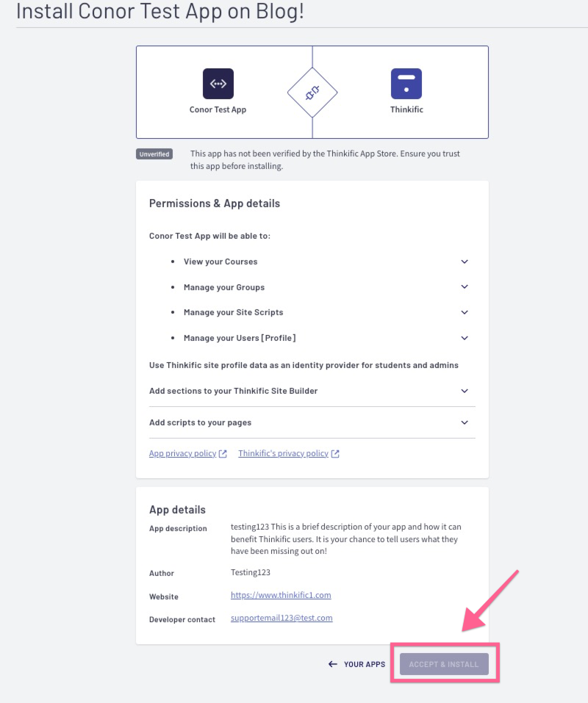This screenshot has height=703, width=588.
Task: Click external link icon beside App privacy policy
Action: pos(223,454)
